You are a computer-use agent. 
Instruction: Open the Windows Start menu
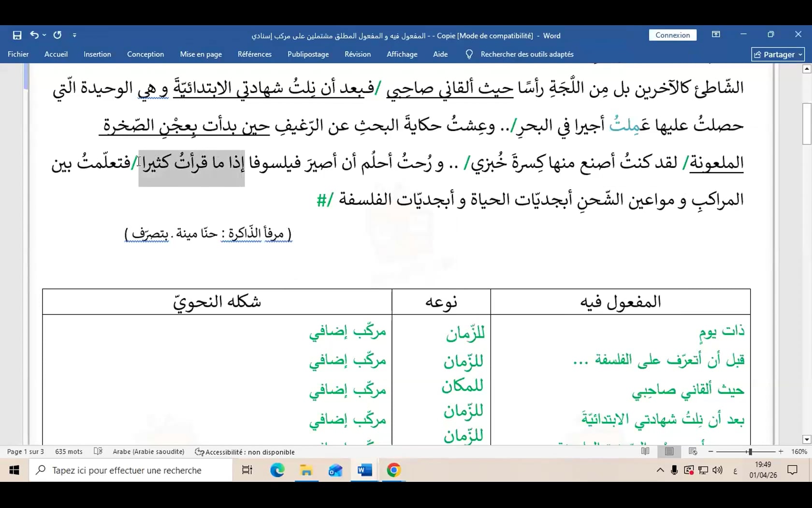pos(14,470)
